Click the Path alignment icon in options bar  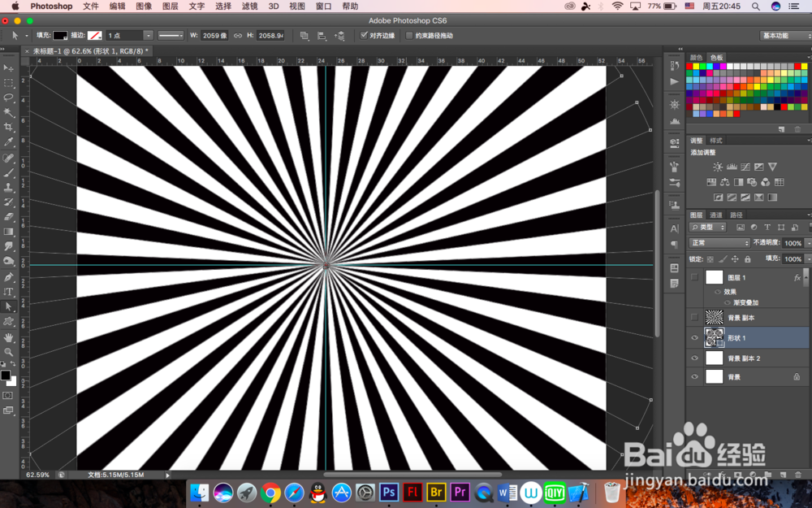(x=322, y=36)
